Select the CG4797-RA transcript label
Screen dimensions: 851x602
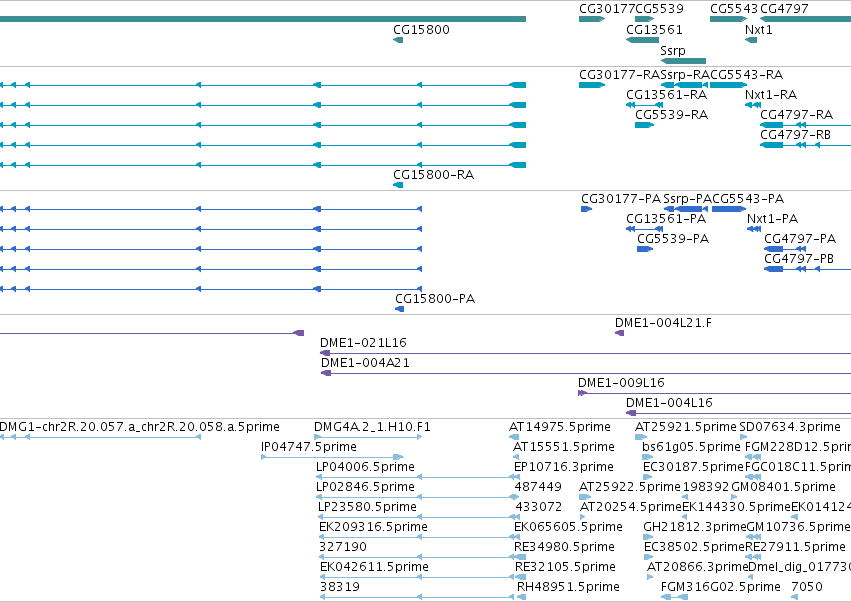[796, 115]
